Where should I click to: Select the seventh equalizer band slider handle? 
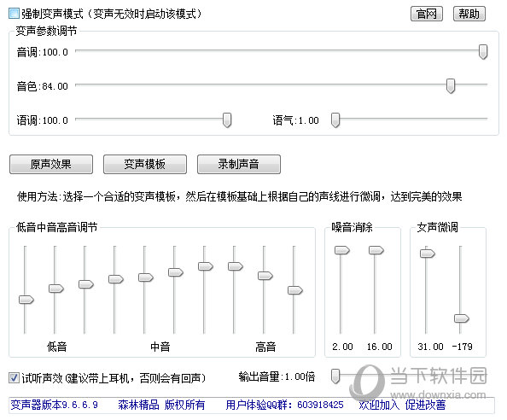point(206,266)
